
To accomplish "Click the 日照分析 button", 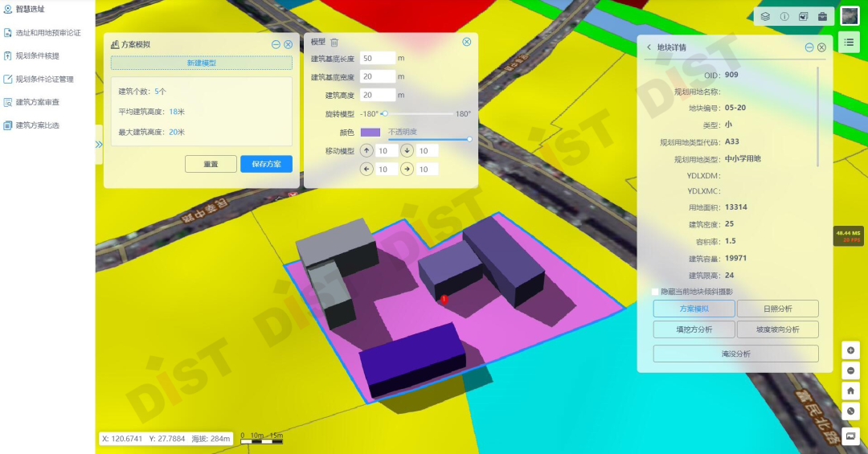I will tap(778, 309).
